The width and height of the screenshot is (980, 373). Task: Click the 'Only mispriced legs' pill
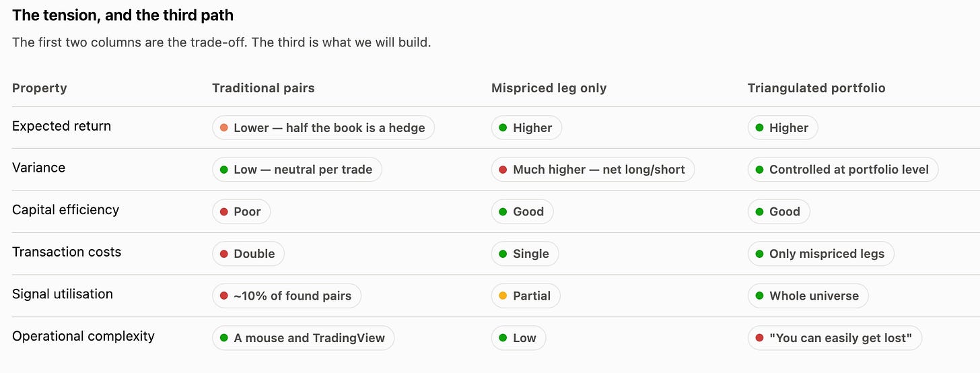tap(821, 254)
